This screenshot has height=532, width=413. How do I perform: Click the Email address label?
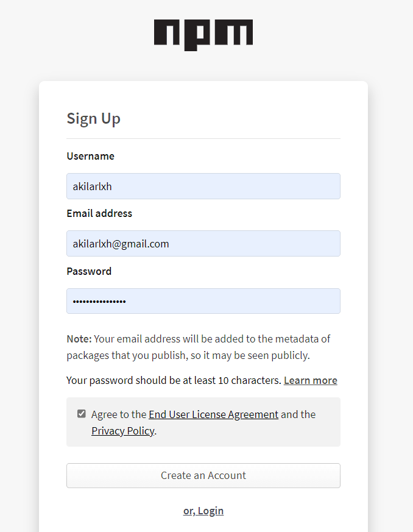click(99, 213)
